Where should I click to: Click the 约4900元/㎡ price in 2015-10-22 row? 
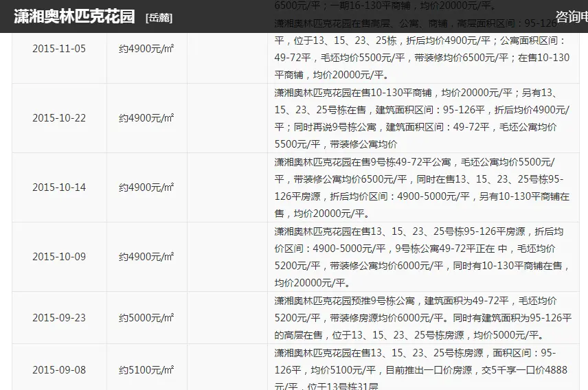point(146,118)
